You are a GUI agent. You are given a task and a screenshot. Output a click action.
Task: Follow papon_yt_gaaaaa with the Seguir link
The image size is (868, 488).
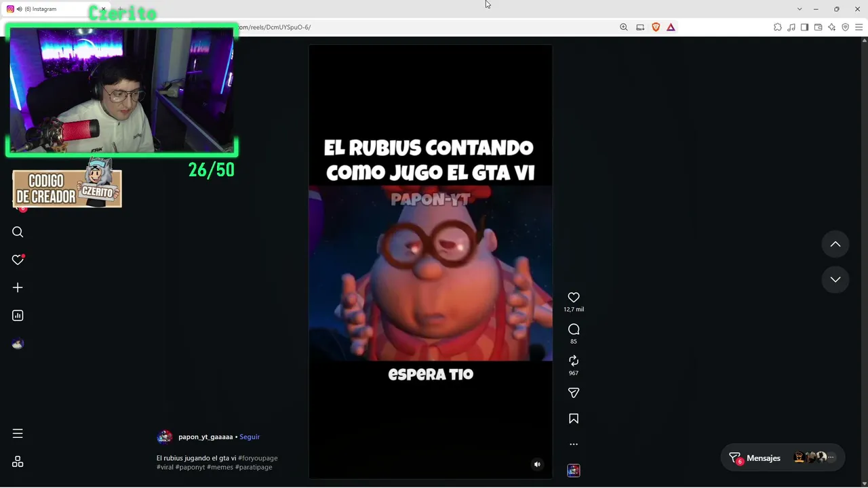(250, 437)
